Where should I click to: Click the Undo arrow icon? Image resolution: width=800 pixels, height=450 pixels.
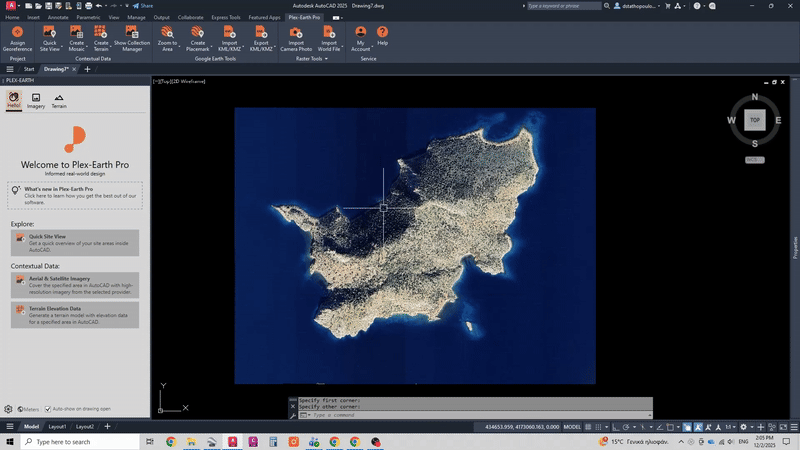99,6
